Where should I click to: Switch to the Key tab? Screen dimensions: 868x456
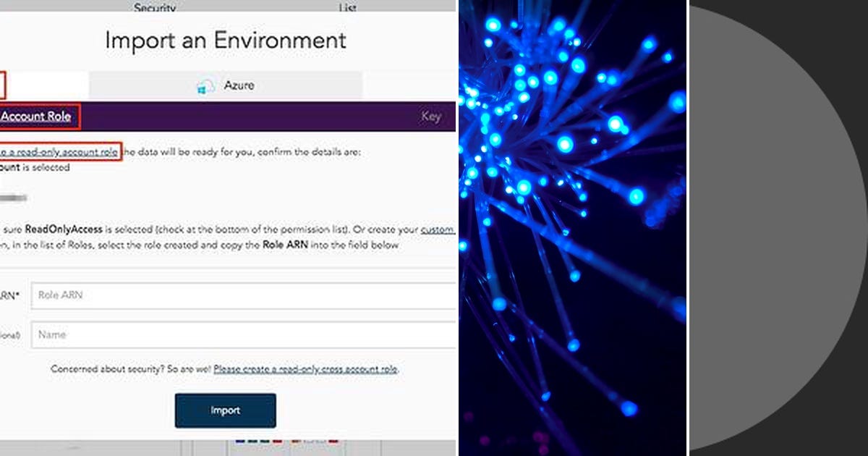click(430, 116)
